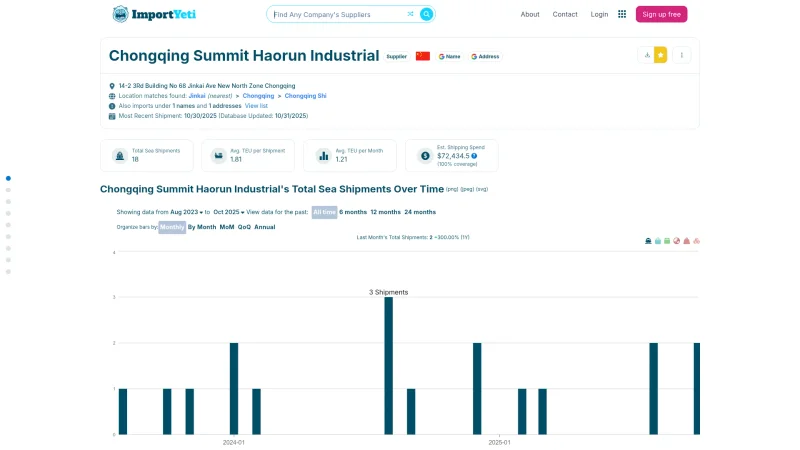Select 6 months data range
The height and width of the screenshot is (450, 800).
pyautogui.click(x=353, y=212)
